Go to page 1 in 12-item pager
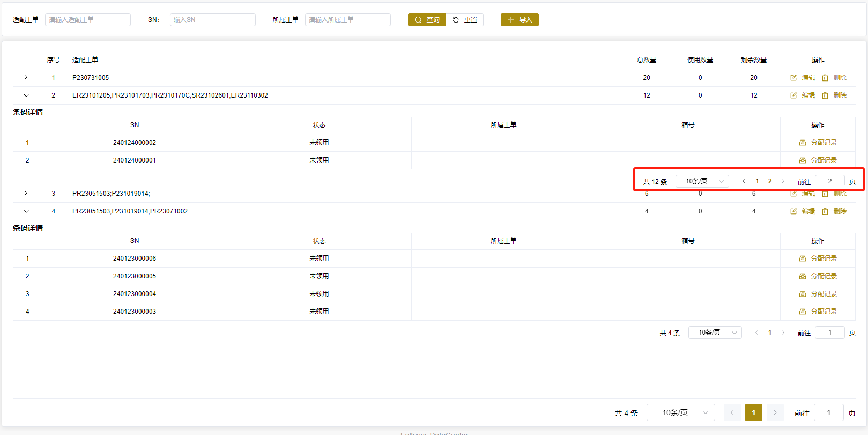Screen dimensions: 868x435 757,181
